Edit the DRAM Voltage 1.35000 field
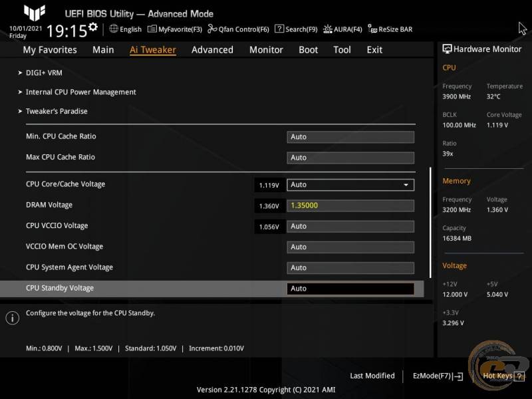Screen dimensions: 532x399 (x=350, y=205)
